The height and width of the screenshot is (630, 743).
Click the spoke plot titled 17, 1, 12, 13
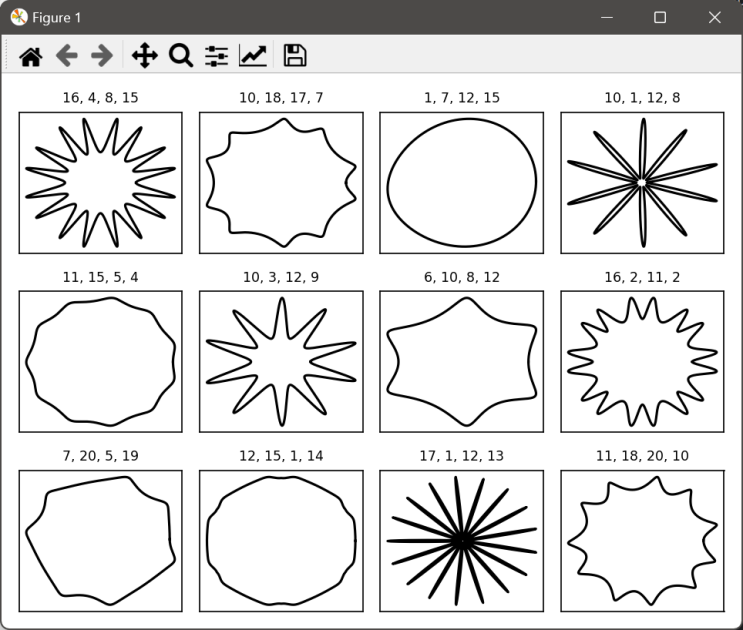point(462,541)
